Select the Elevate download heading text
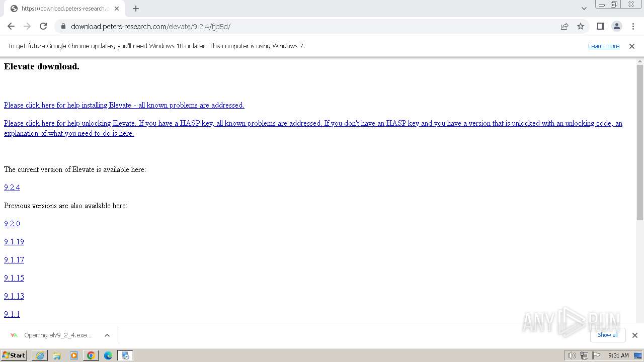 coord(42,66)
